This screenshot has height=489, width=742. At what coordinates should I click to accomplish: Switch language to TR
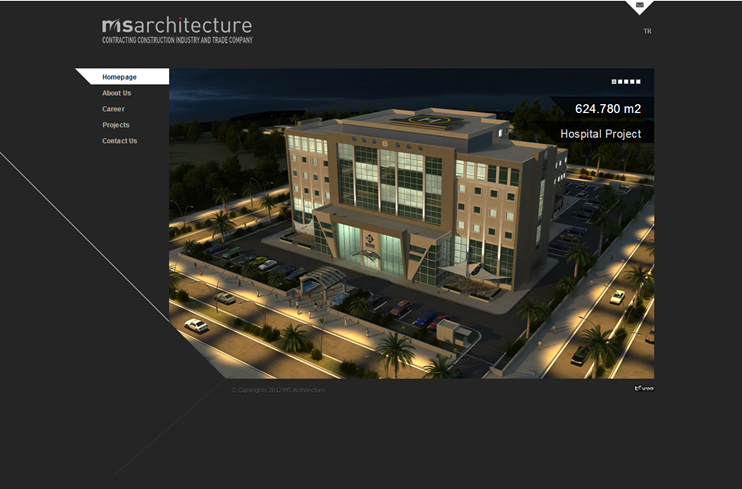(x=647, y=32)
